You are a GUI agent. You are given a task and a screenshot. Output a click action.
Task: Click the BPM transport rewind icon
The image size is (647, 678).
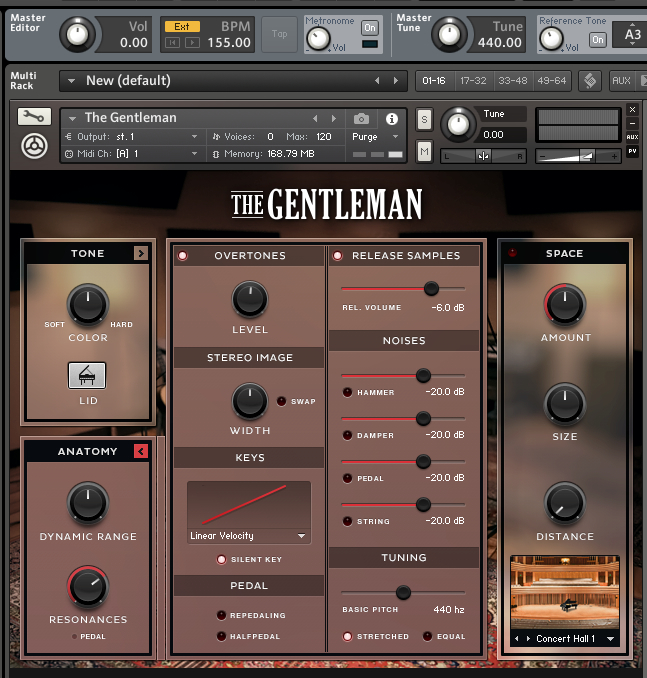(x=172, y=42)
